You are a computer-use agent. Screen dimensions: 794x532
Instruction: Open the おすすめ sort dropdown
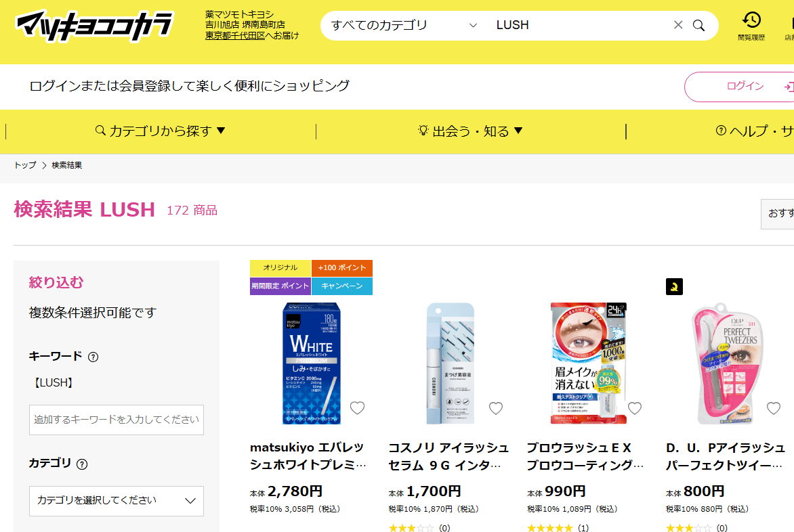[x=778, y=214]
